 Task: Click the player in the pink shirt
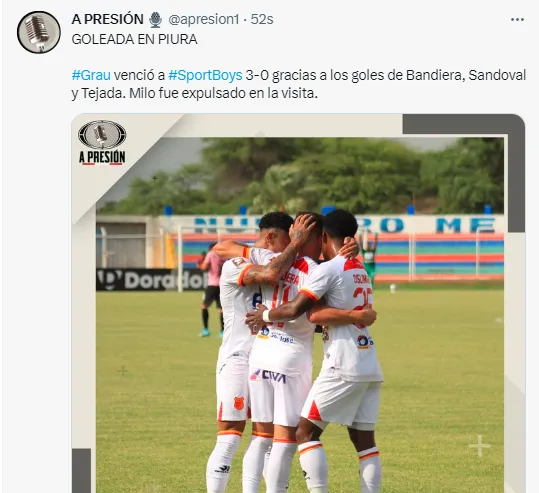coord(212,289)
